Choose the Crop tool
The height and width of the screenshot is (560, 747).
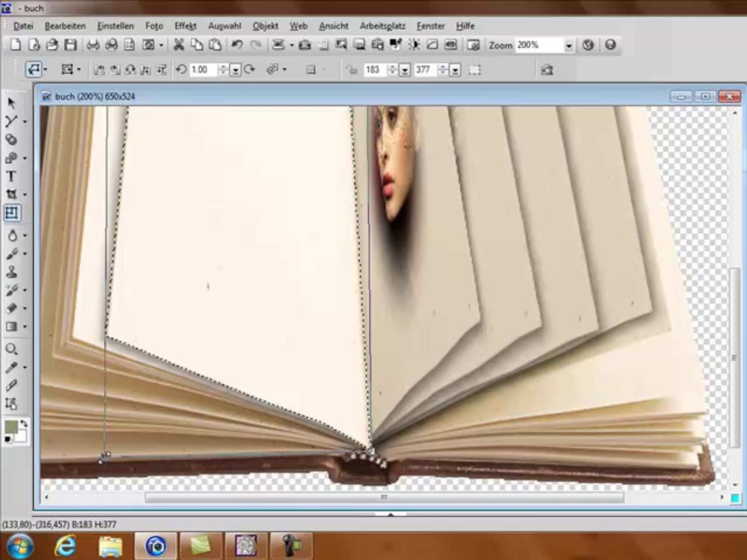click(x=11, y=194)
